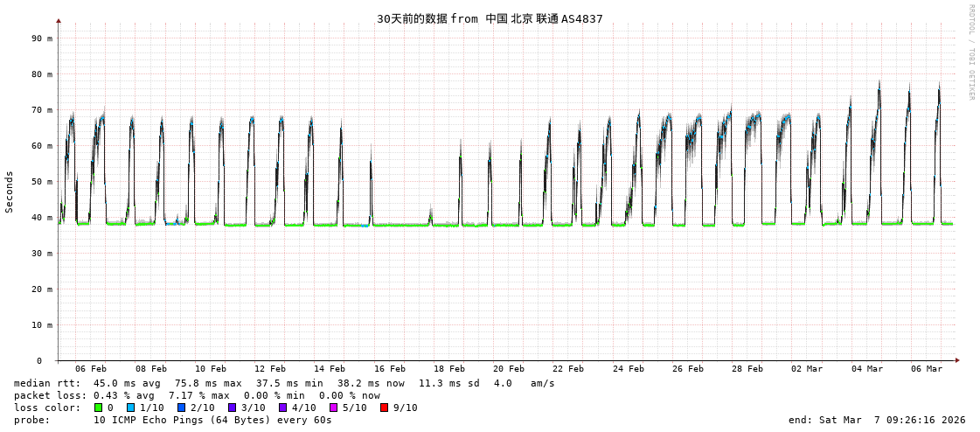Viewport: 980px width, 432px height.
Task: Click the 28 Feb date label
Action: pyautogui.click(x=747, y=369)
